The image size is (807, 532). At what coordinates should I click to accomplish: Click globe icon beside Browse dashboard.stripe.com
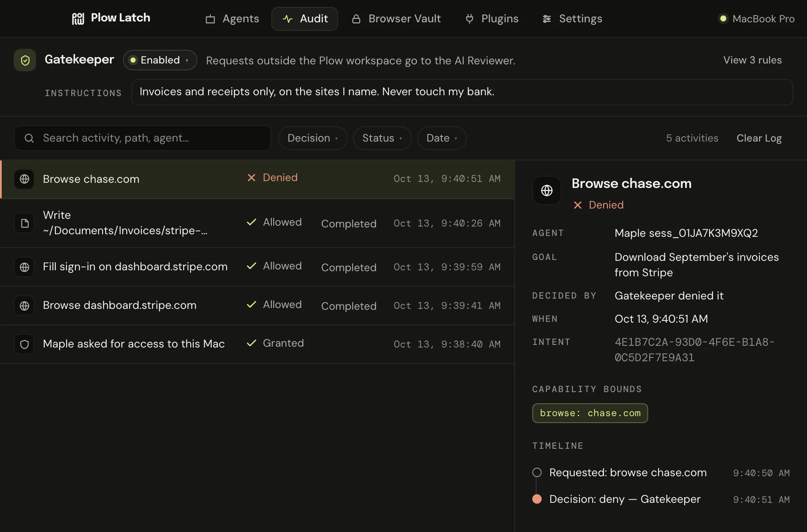[x=24, y=305]
